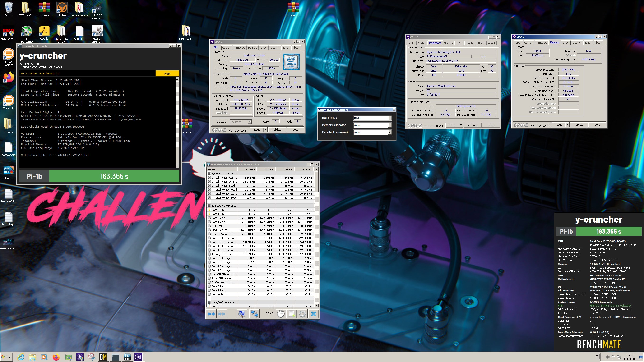Viewport: 644px width, 362px height.
Task: Click Close in the Mainboard CPU-Z window
Action: tap(491, 125)
